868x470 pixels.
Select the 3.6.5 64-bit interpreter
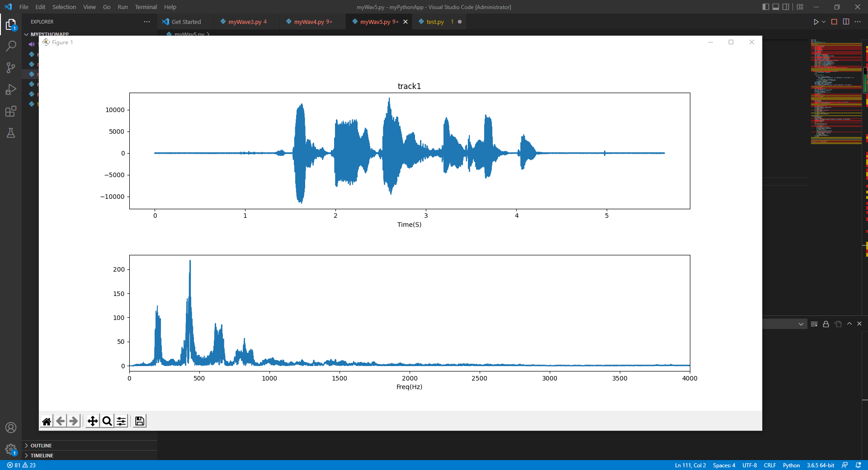[x=821, y=465]
